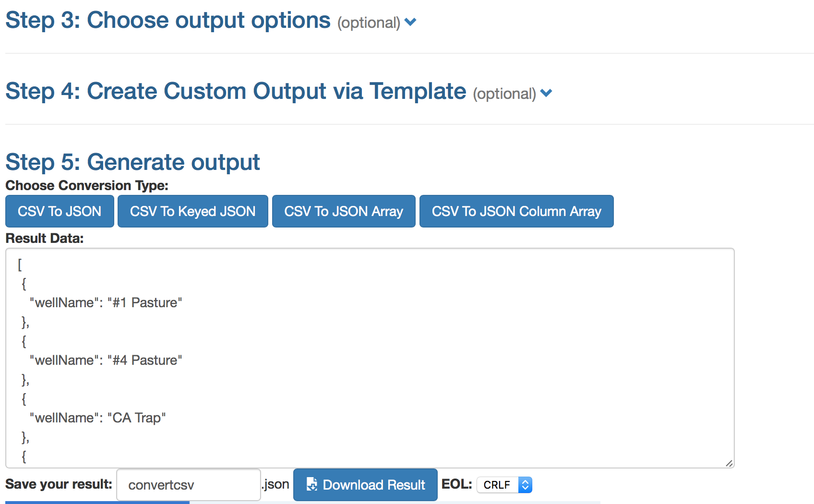Open Step 3: Choose output options heading
The height and width of the screenshot is (504, 814).
tap(168, 21)
